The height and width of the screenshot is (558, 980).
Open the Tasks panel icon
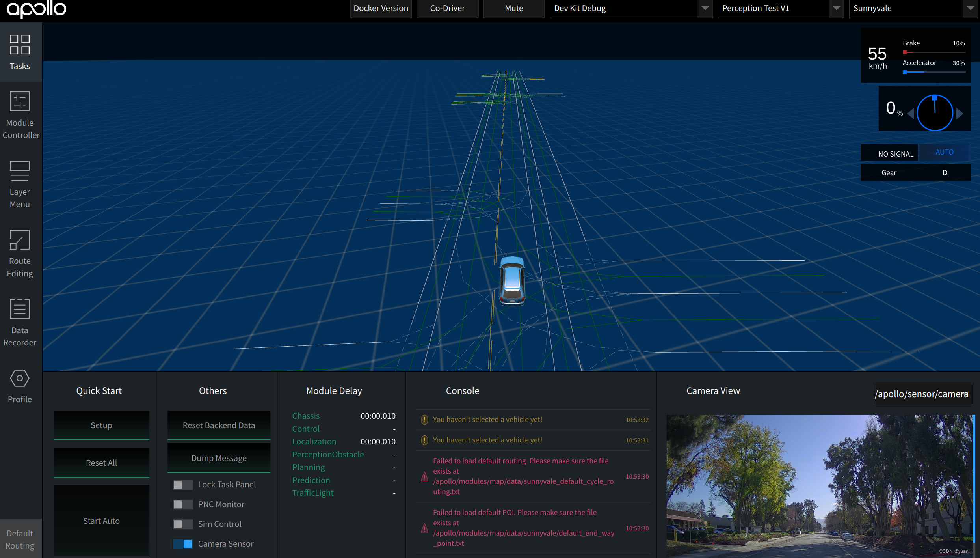click(20, 45)
